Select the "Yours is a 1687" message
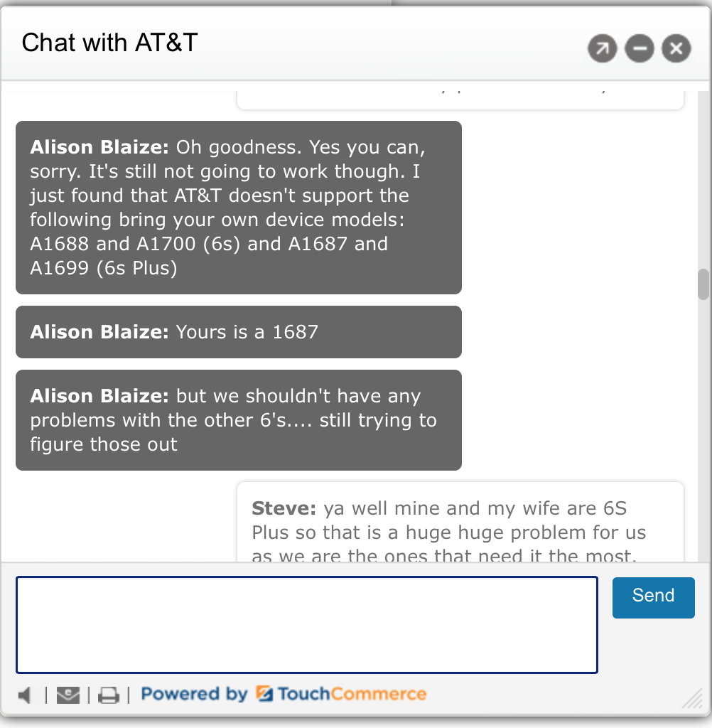This screenshot has height=728, width=712. (238, 332)
